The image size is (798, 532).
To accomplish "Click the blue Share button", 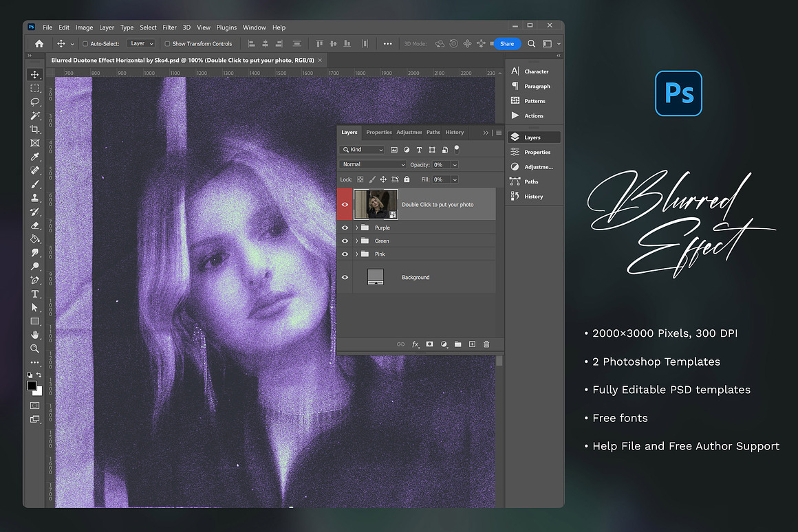I will [507, 44].
